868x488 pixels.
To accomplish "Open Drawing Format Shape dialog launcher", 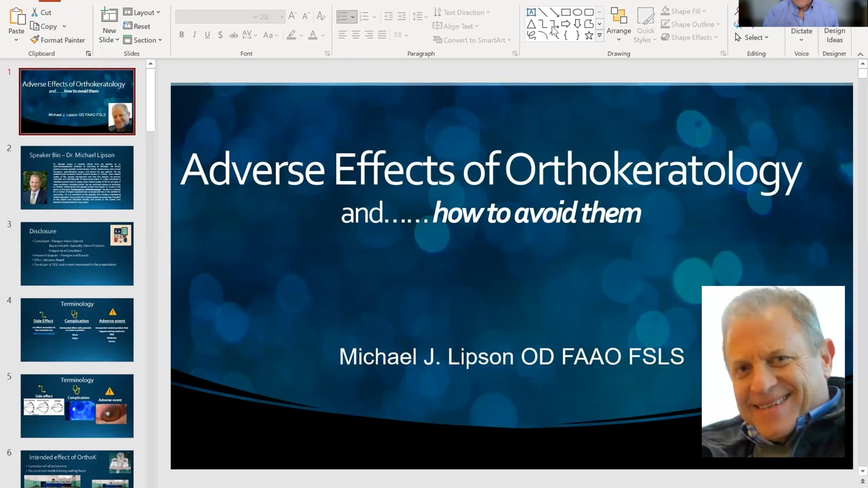I will [x=722, y=54].
